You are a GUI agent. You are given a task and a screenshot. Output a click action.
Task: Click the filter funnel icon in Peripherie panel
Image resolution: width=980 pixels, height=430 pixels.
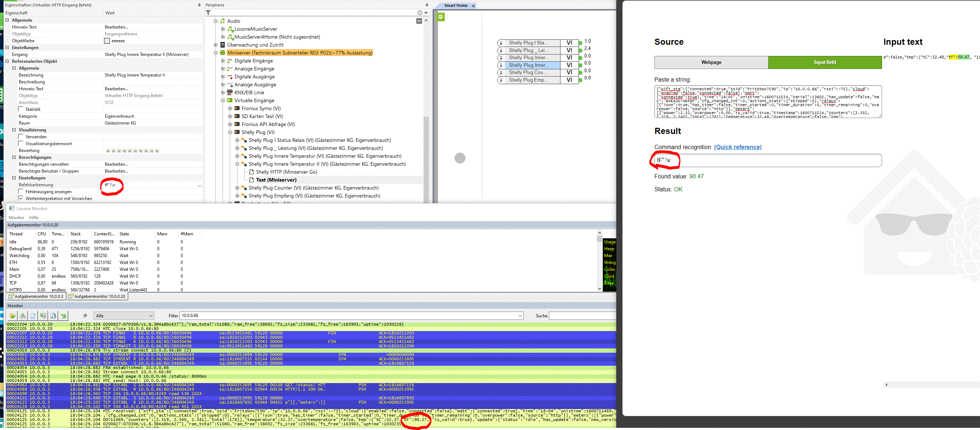(209, 13)
